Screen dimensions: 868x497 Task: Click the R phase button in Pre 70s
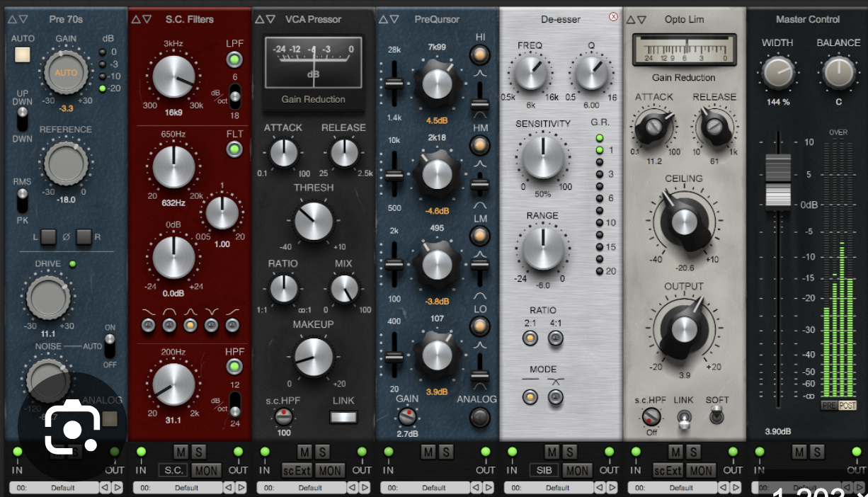[x=84, y=236]
